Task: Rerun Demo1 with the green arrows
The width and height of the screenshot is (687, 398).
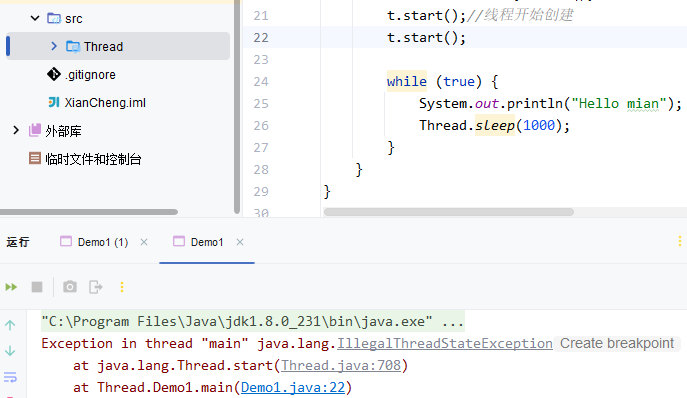Action: pos(11,287)
